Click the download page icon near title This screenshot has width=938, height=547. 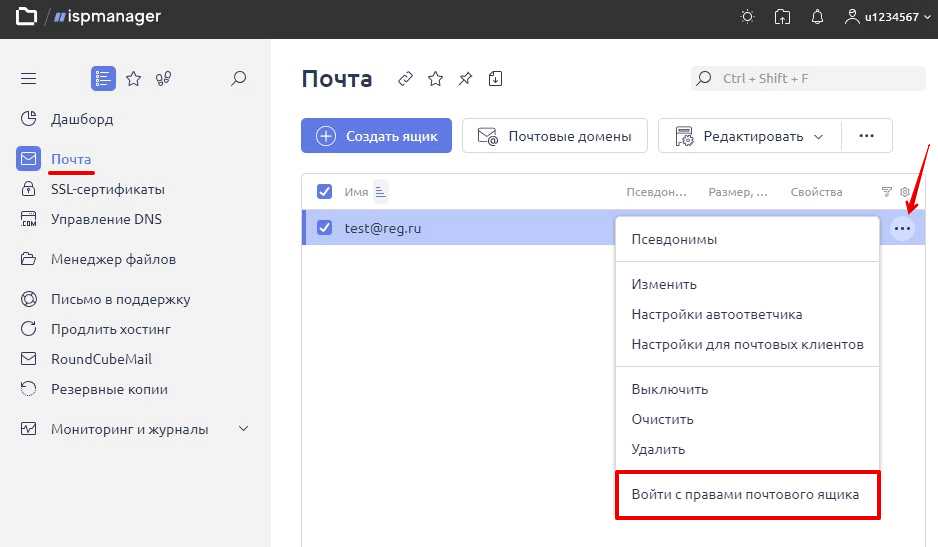495,78
